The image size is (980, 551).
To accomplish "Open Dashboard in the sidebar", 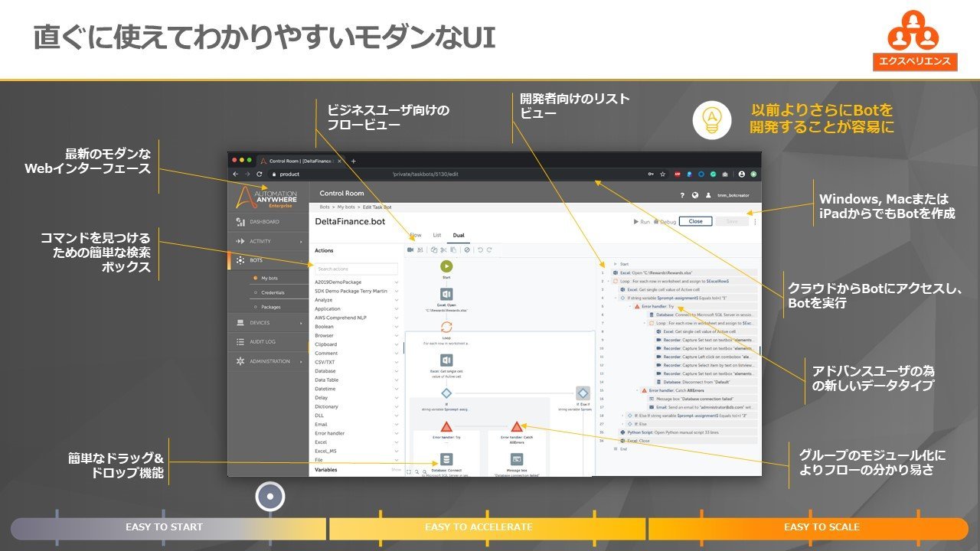I will click(x=268, y=222).
